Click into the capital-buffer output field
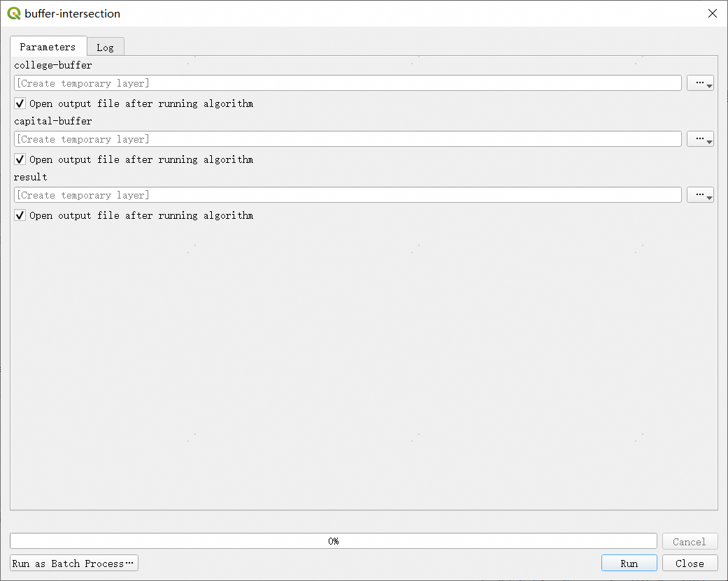 pyautogui.click(x=348, y=139)
